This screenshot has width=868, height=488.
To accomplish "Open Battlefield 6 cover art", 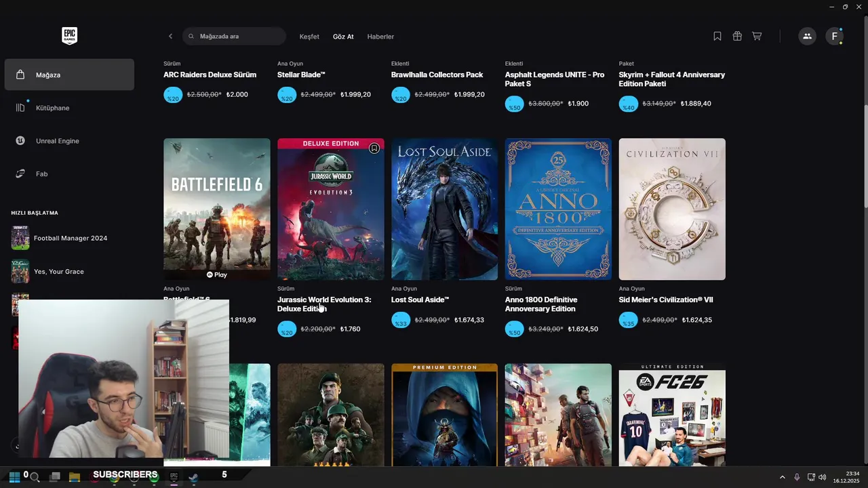I will pyautogui.click(x=217, y=209).
